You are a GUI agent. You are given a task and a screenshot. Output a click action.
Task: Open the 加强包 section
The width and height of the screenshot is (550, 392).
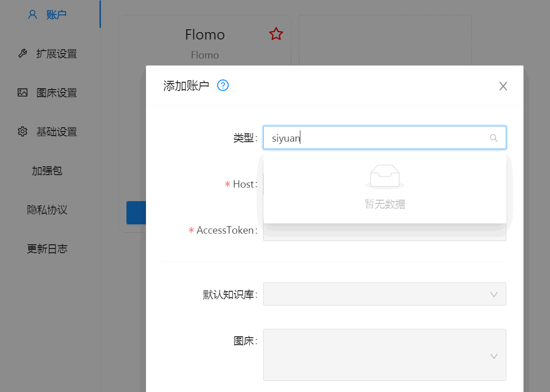[48, 171]
